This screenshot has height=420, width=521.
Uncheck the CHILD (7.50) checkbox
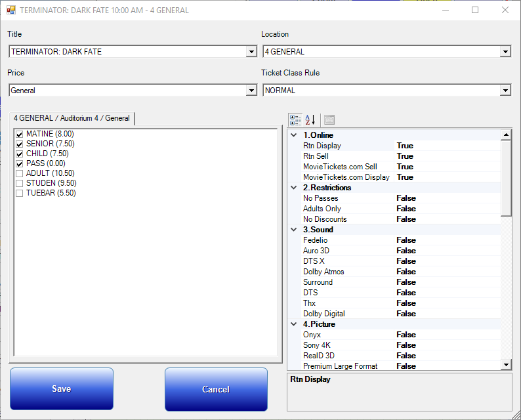[x=19, y=154]
